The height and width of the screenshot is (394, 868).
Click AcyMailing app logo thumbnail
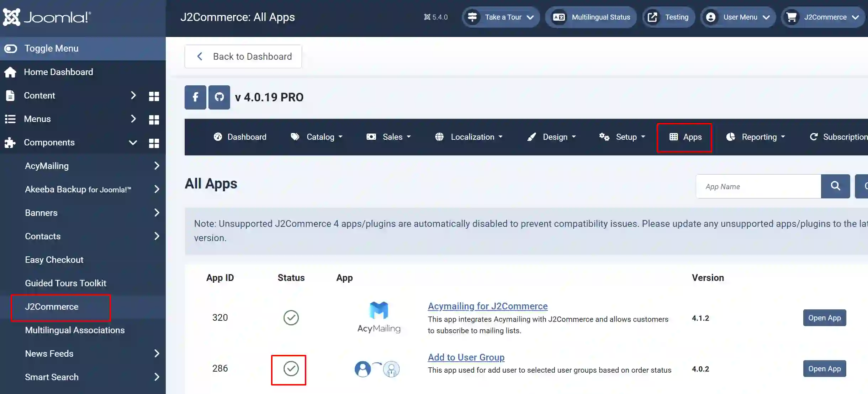coord(379,317)
